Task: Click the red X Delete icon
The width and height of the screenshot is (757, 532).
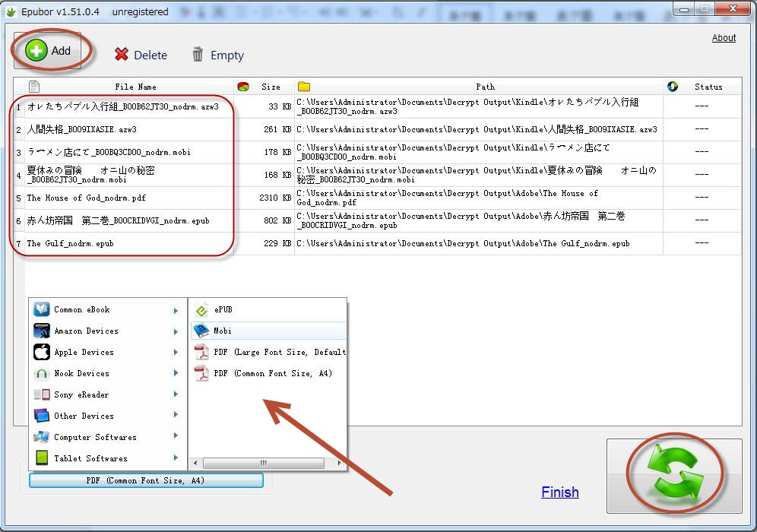Action: tap(122, 55)
